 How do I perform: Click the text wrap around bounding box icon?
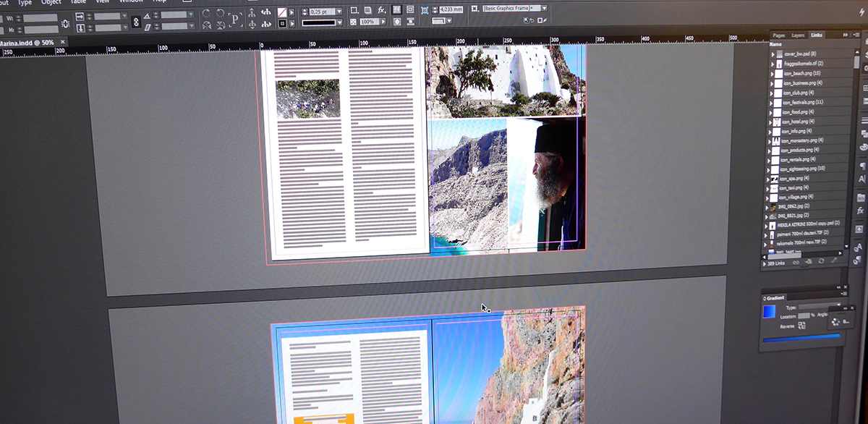[x=410, y=9]
